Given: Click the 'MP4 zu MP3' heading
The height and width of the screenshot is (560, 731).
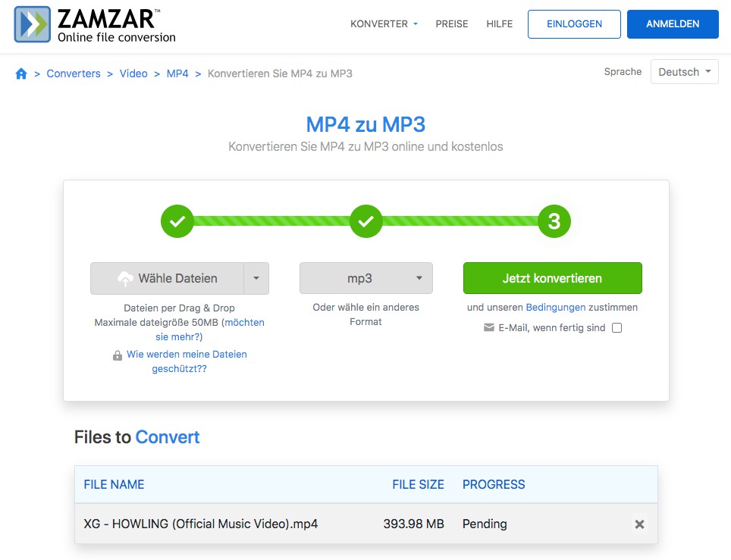Looking at the screenshot, I should tap(365, 124).
